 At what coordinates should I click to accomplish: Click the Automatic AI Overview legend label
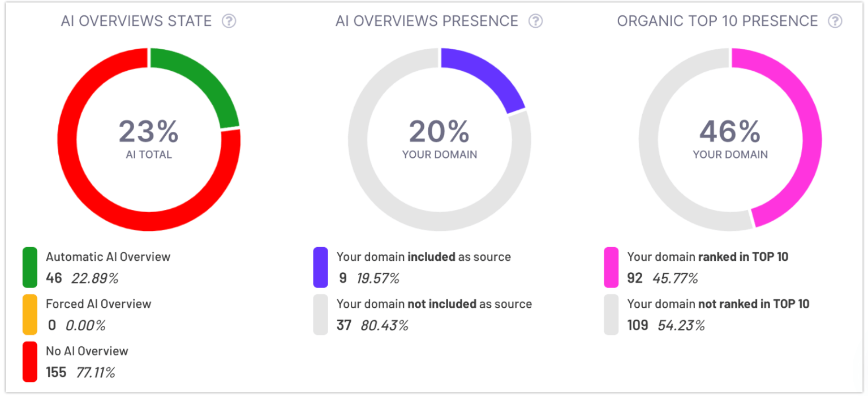point(108,257)
